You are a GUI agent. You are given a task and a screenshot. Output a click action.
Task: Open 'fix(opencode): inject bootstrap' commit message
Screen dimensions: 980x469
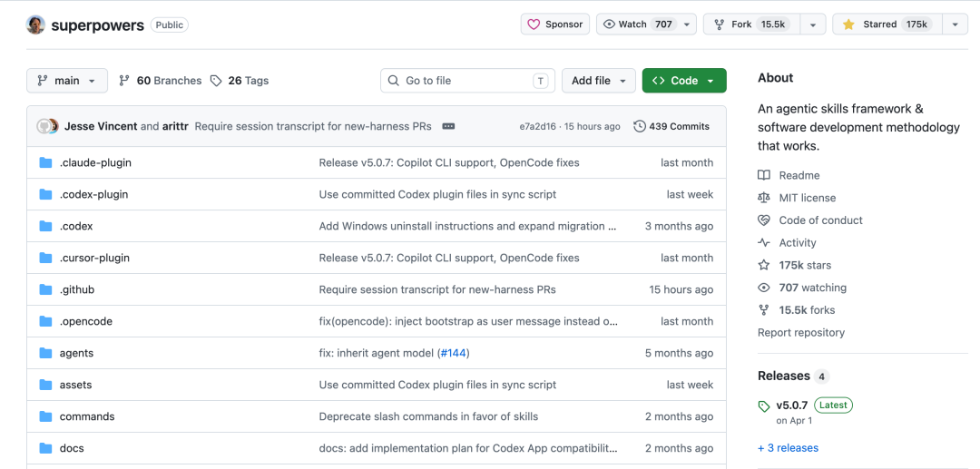[x=468, y=322]
